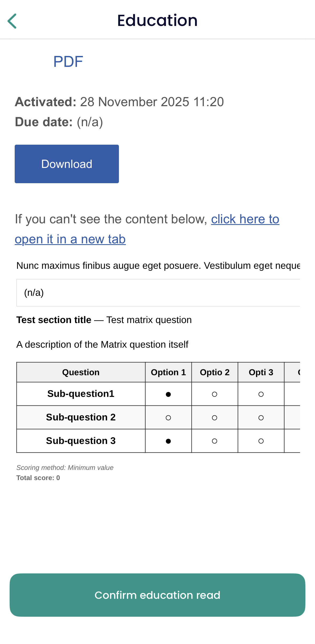Click the (n/a) answer field
Image resolution: width=315 pixels, height=644 pixels.
(x=158, y=293)
